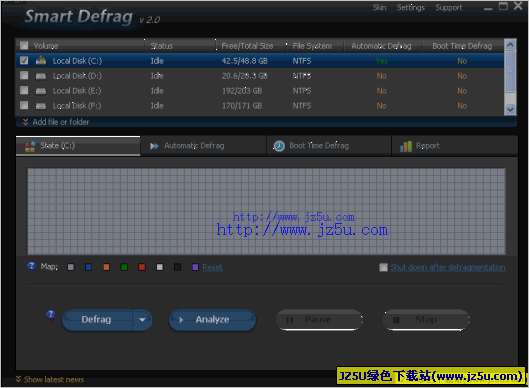Start analysis with the Analyze button
This screenshot has width=529, height=388.
click(212, 320)
